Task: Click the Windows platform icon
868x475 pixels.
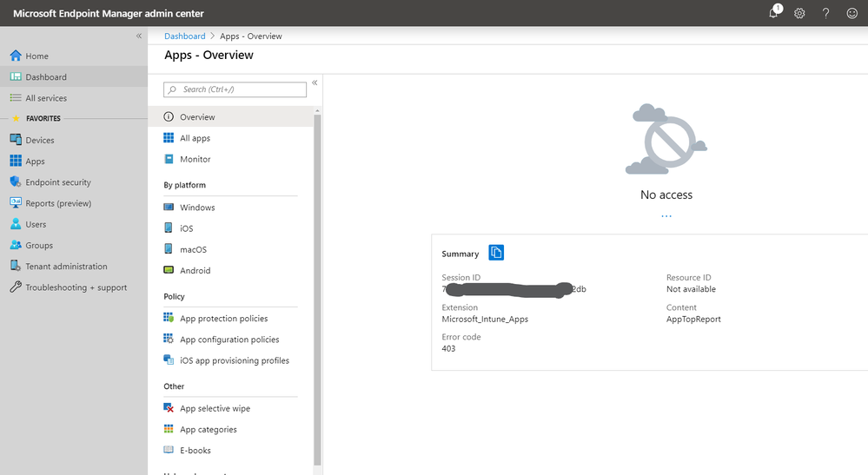Action: [169, 207]
